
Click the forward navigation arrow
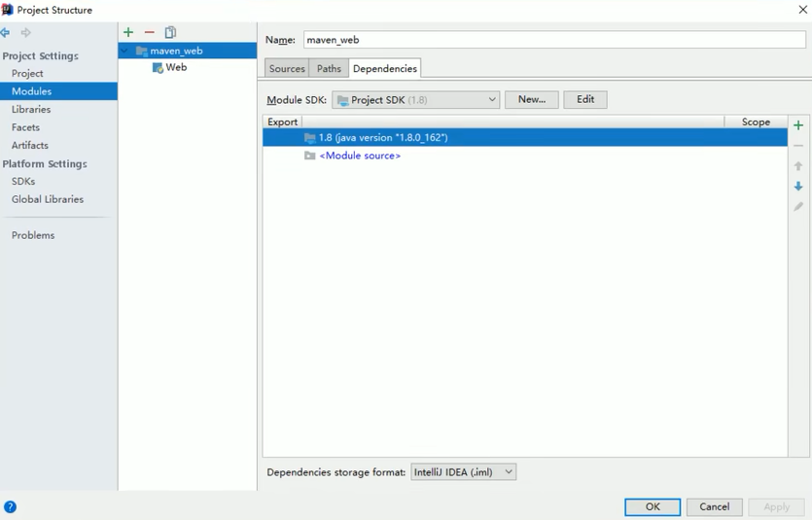point(25,33)
